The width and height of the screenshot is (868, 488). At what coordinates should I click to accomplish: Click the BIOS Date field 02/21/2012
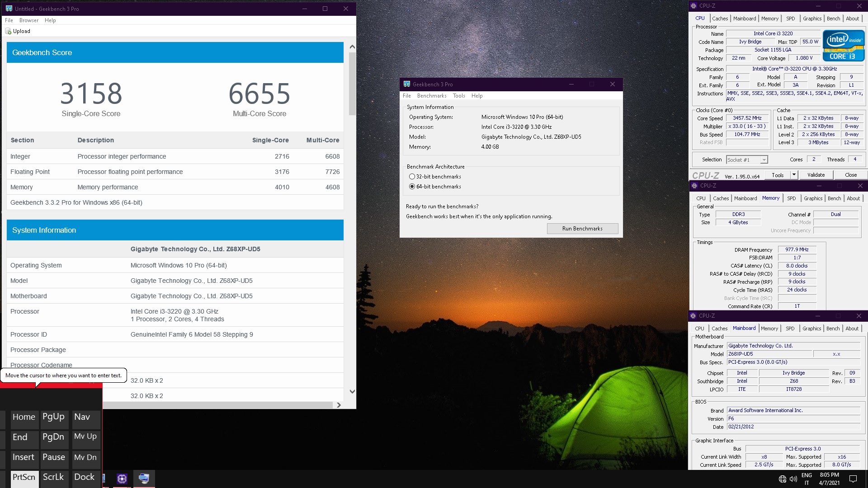tap(793, 427)
